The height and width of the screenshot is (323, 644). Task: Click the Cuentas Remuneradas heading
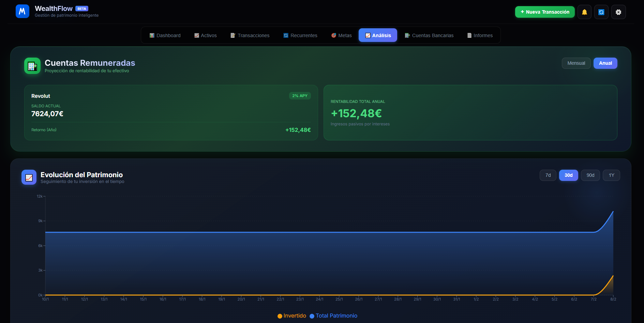(x=90, y=63)
